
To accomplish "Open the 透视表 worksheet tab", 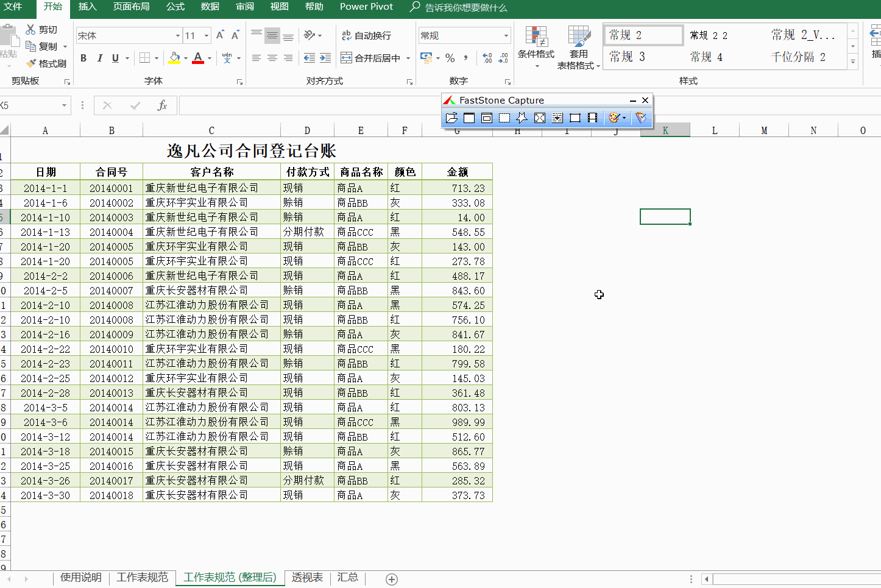I will [x=307, y=578].
